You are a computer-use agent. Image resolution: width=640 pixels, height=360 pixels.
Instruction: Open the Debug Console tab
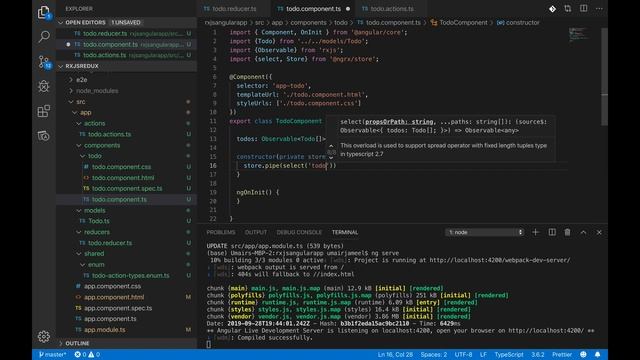(x=299, y=232)
